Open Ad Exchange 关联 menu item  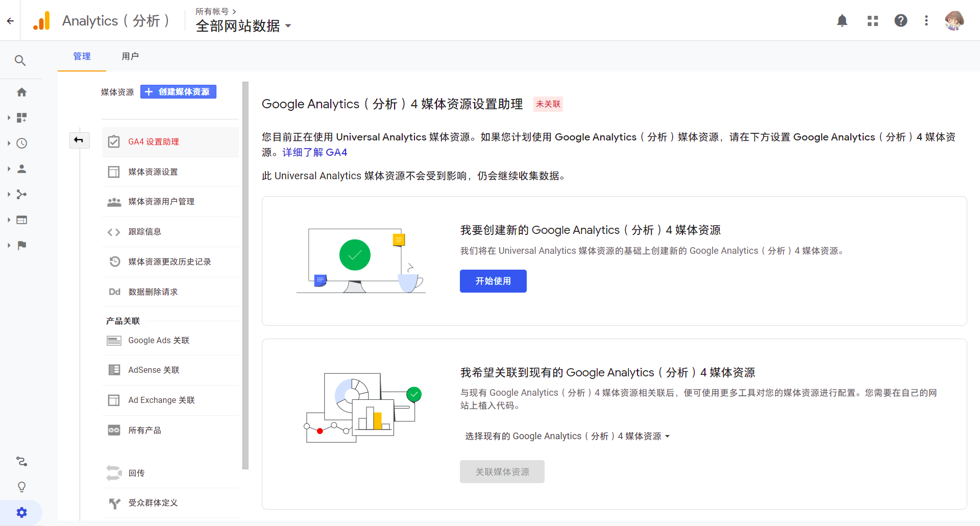coord(170,400)
